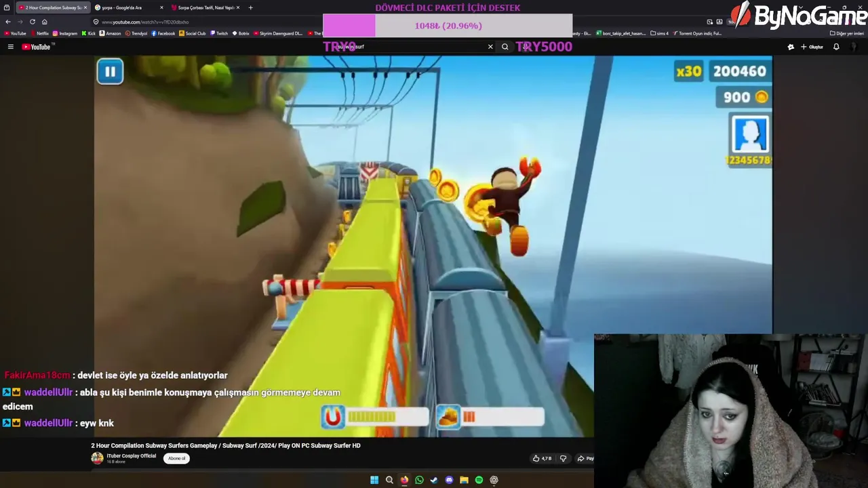Screen dimensions: 868x488
Task: Go to YouTube home via logo
Action: point(37,47)
